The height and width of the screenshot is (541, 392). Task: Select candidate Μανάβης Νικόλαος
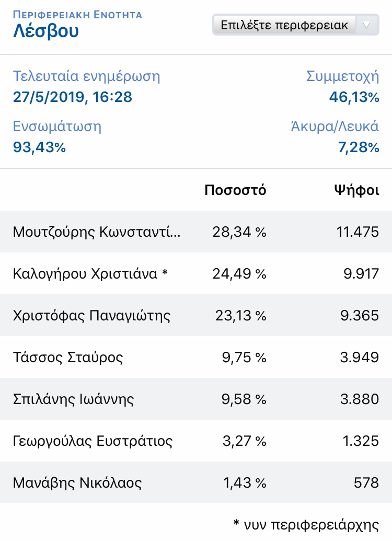coord(77,483)
